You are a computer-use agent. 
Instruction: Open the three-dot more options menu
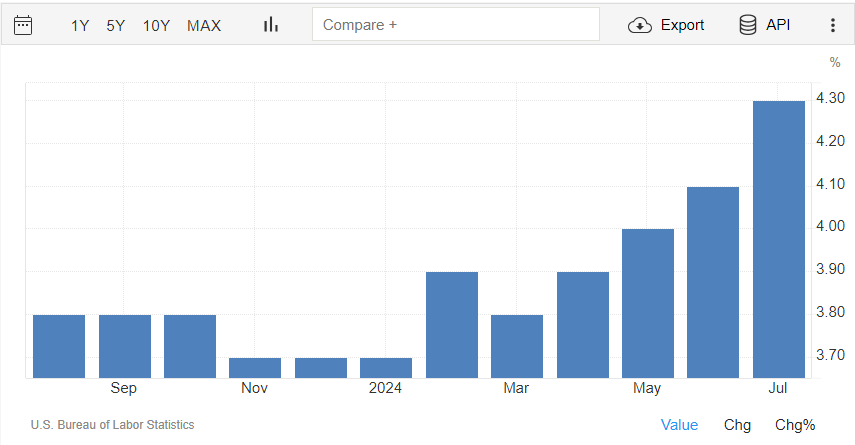(833, 25)
